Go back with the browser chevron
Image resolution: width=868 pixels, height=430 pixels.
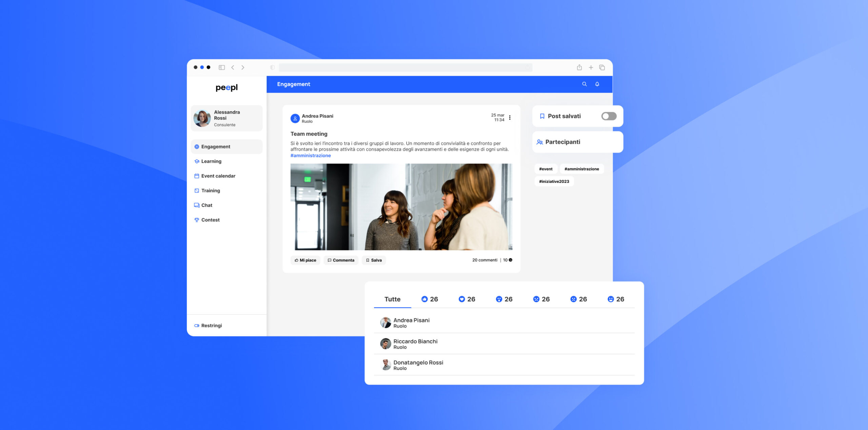(x=233, y=68)
